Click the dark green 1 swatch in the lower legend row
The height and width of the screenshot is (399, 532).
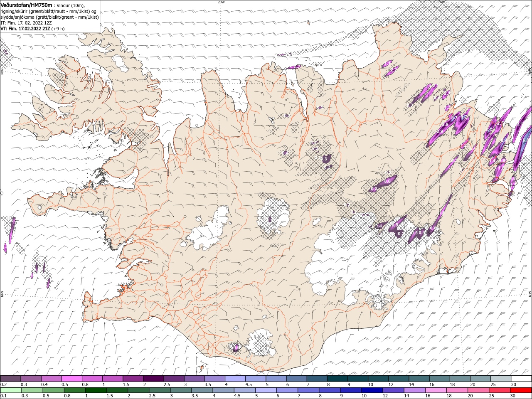click(x=96, y=390)
